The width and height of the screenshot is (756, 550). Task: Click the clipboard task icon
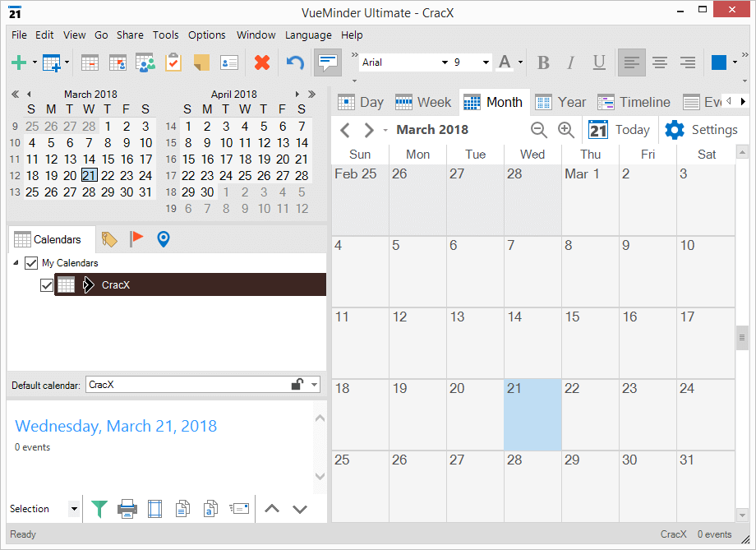coord(173,62)
